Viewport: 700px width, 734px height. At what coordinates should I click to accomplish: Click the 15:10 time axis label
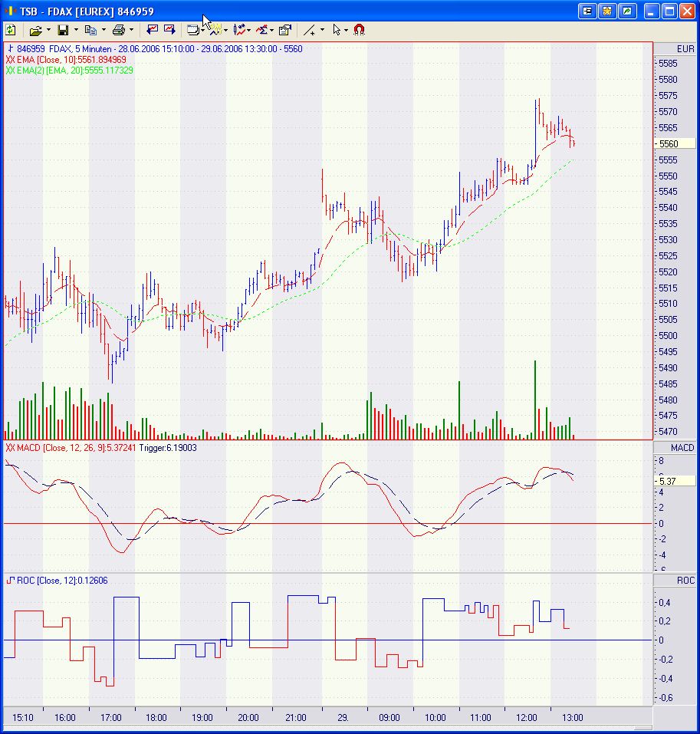pos(22,718)
